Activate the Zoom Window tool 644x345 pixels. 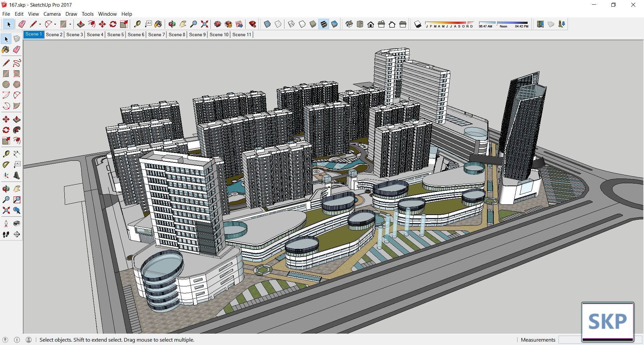click(x=17, y=200)
